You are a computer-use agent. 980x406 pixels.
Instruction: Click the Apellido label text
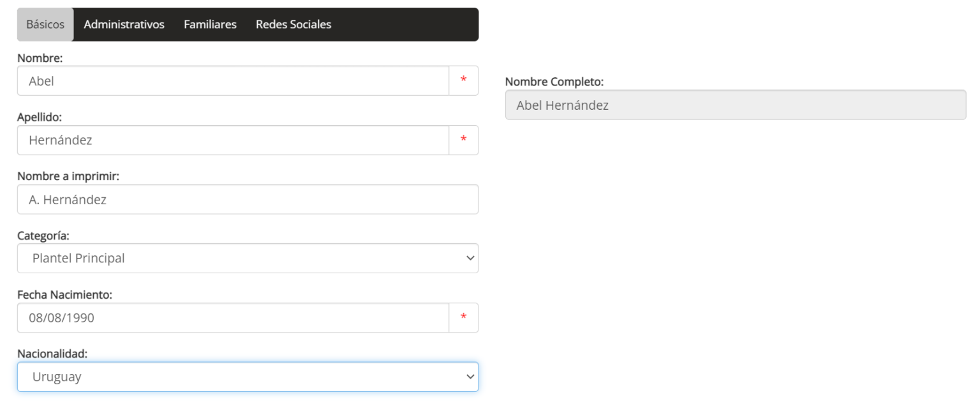click(39, 117)
